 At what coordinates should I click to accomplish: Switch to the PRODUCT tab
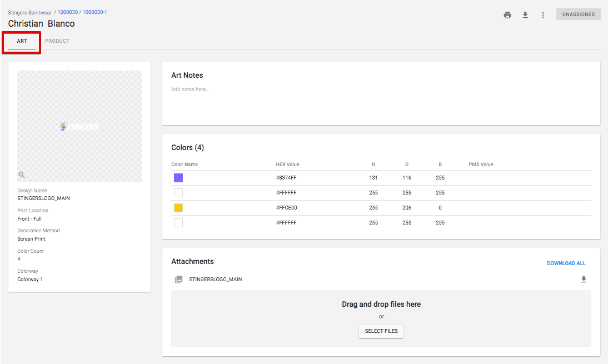click(57, 41)
